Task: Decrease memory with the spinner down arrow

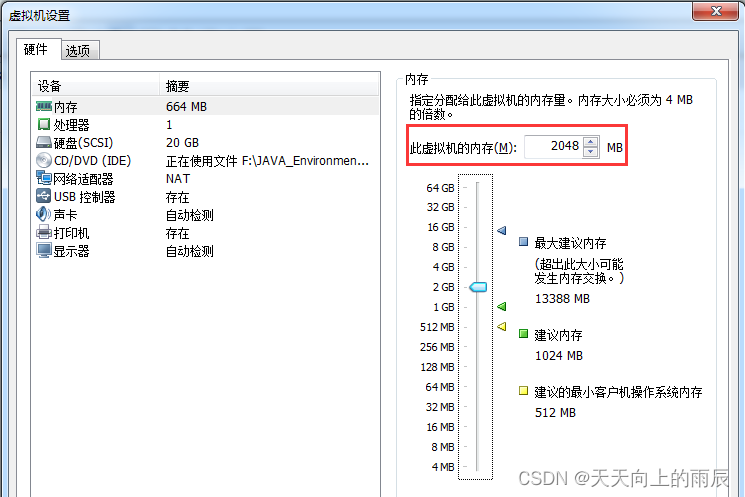Action: (590, 152)
